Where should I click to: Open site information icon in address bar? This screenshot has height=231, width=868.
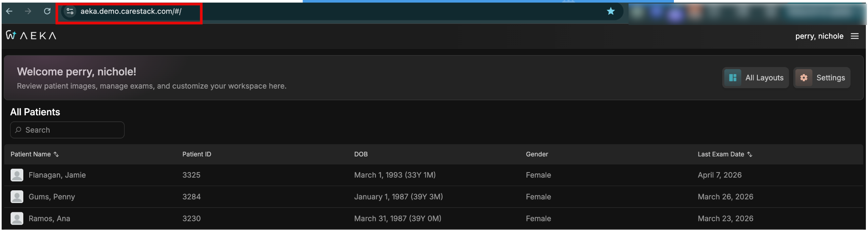click(70, 11)
